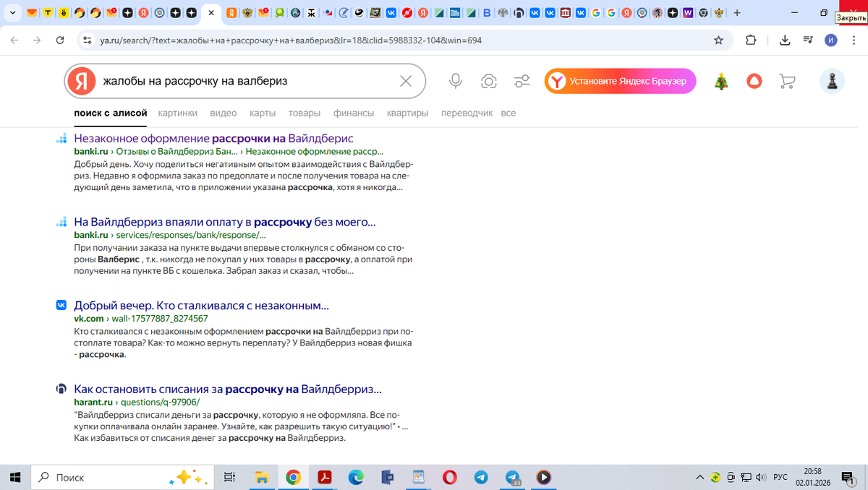Go back to previous page
The height and width of the screenshot is (490, 868).
tap(14, 40)
